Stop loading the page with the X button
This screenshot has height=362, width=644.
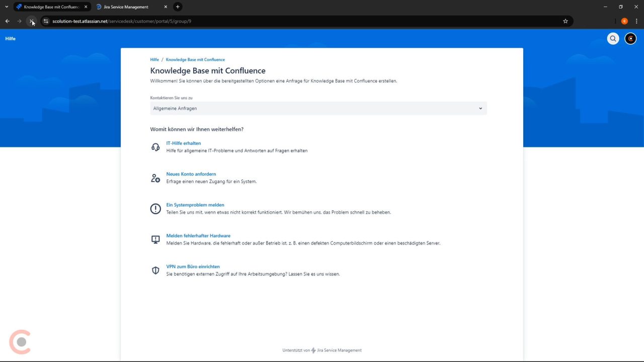click(x=32, y=21)
